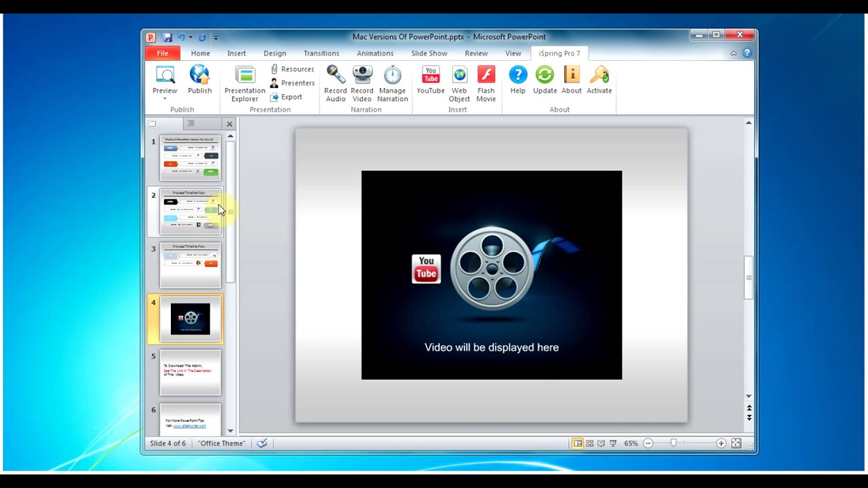Open PowerPoint Help question mark
This screenshot has width=868, height=488.
pyautogui.click(x=747, y=53)
